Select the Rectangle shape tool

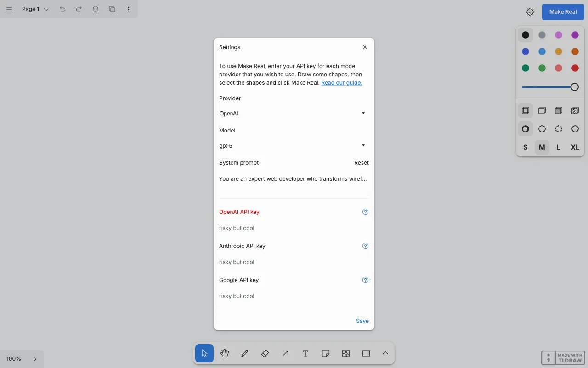coord(366,353)
